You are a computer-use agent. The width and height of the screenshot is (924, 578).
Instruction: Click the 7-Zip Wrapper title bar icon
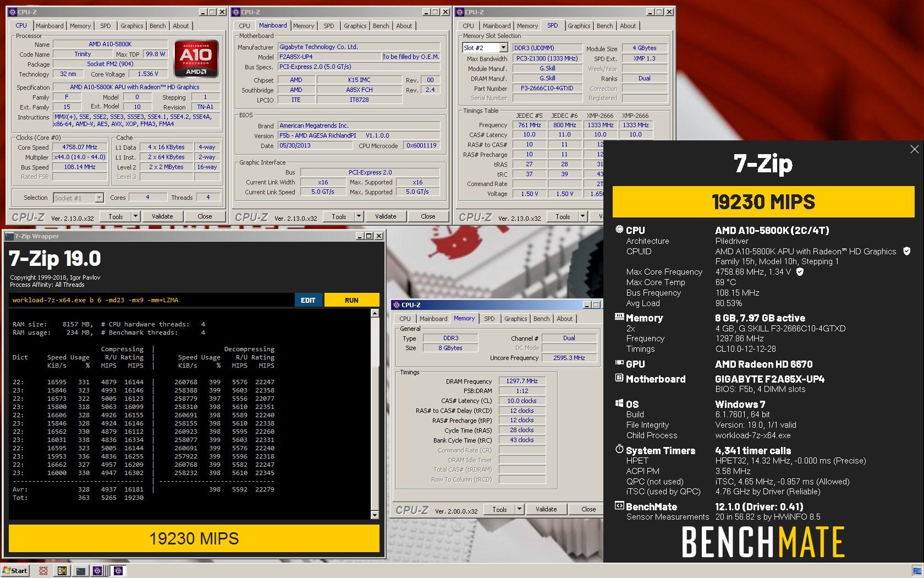pos(9,236)
